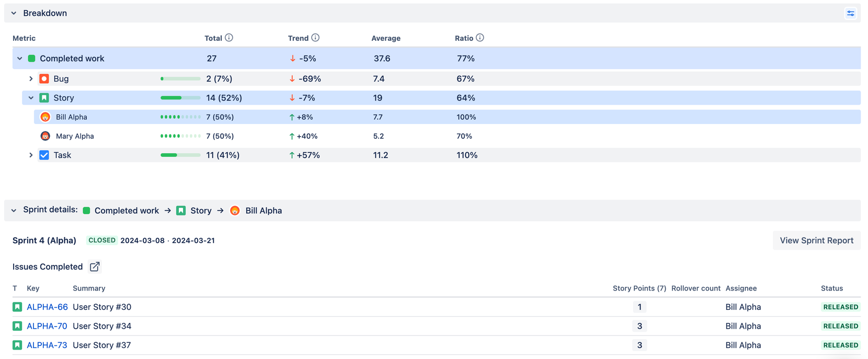Click the User Story #37 summary

tap(102, 345)
